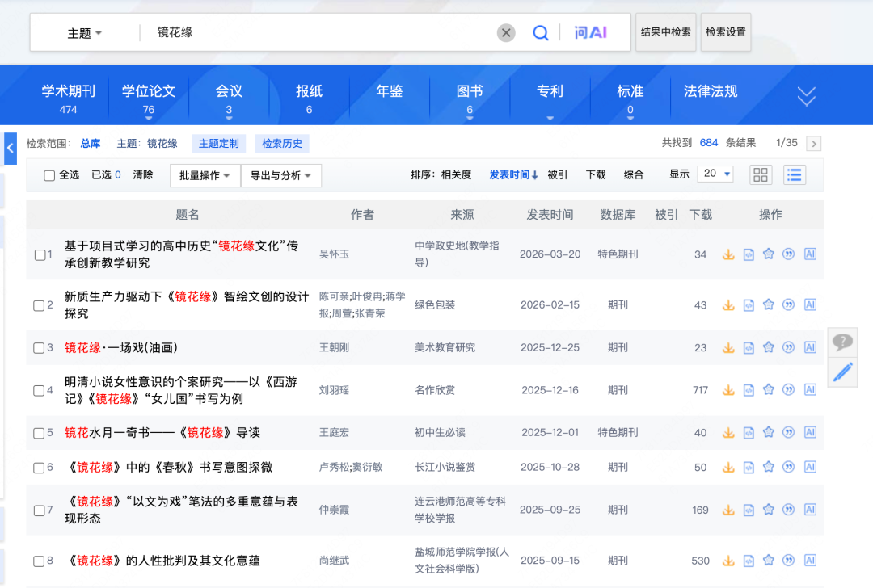Open the feedback pencil icon

pyautogui.click(x=842, y=372)
